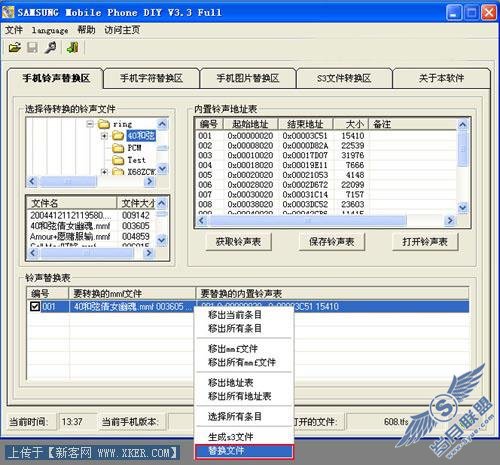Select file 200441211211958 in list
500x465 pixels.
click(x=90, y=215)
